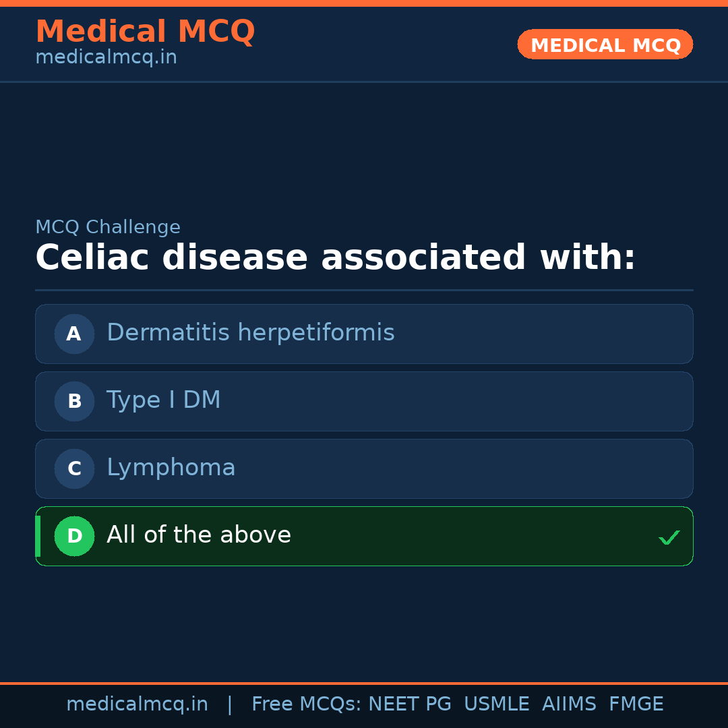Select the "Dermatitis herpetiformis" answer text

point(250,333)
